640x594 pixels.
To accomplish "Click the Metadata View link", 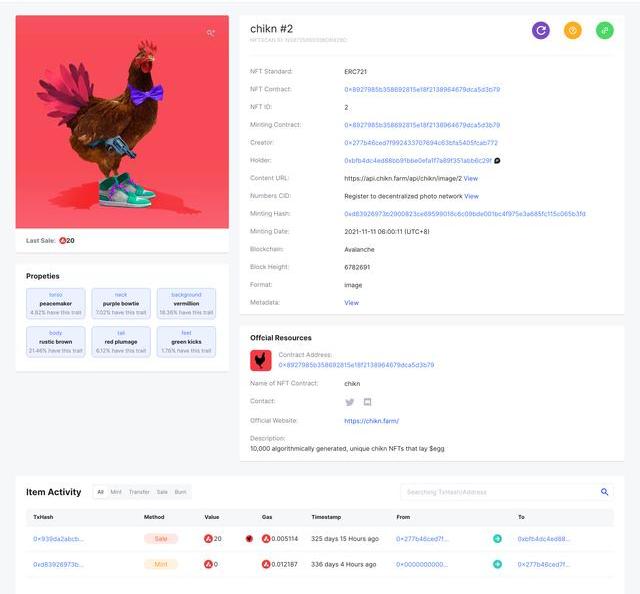I will tap(351, 303).
